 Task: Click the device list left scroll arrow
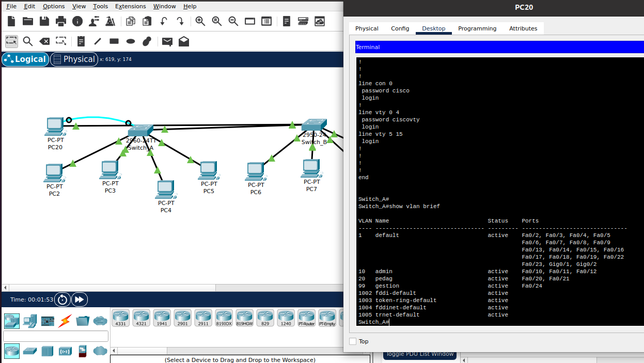tap(114, 351)
